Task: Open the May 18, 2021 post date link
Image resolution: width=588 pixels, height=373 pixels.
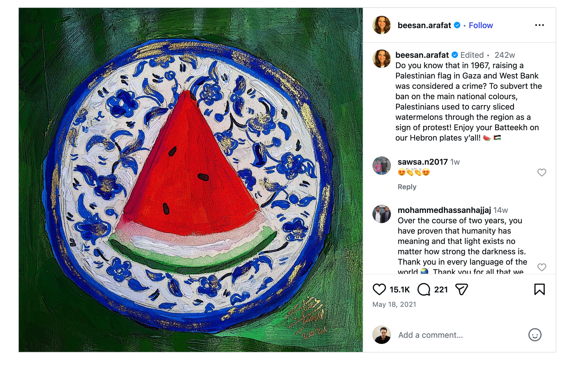Action: coord(394,304)
